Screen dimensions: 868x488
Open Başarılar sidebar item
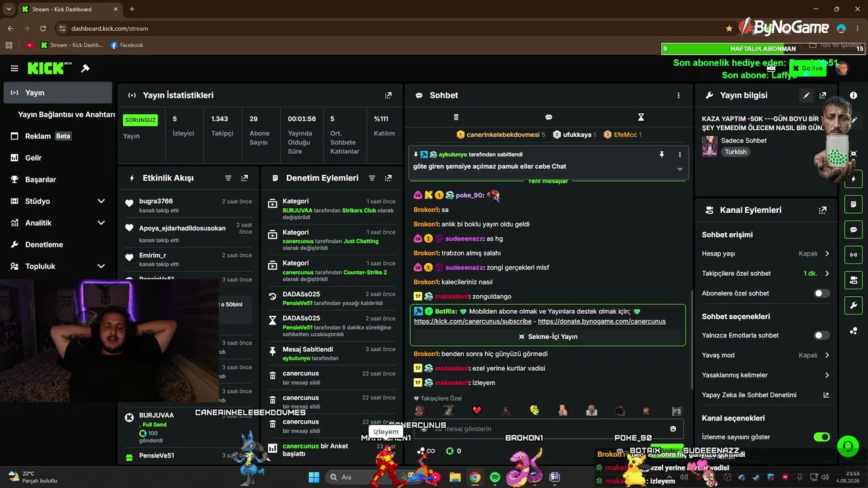click(58, 180)
